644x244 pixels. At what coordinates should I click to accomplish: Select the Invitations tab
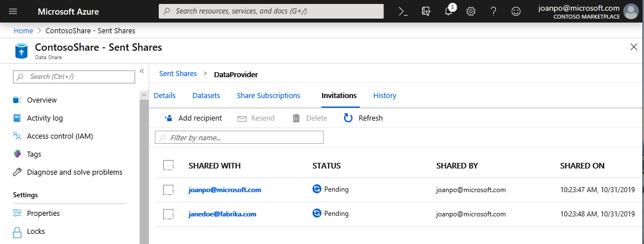click(339, 95)
